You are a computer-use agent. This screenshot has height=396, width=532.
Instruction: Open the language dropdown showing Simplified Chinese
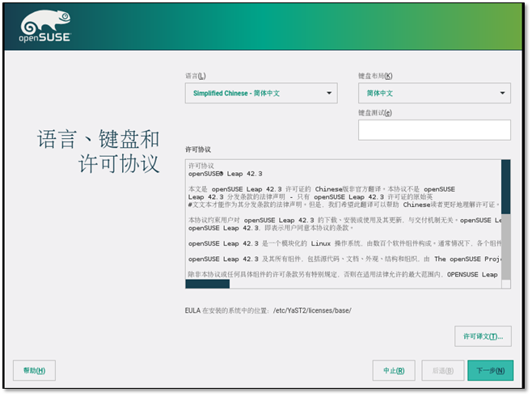pyautogui.click(x=261, y=93)
